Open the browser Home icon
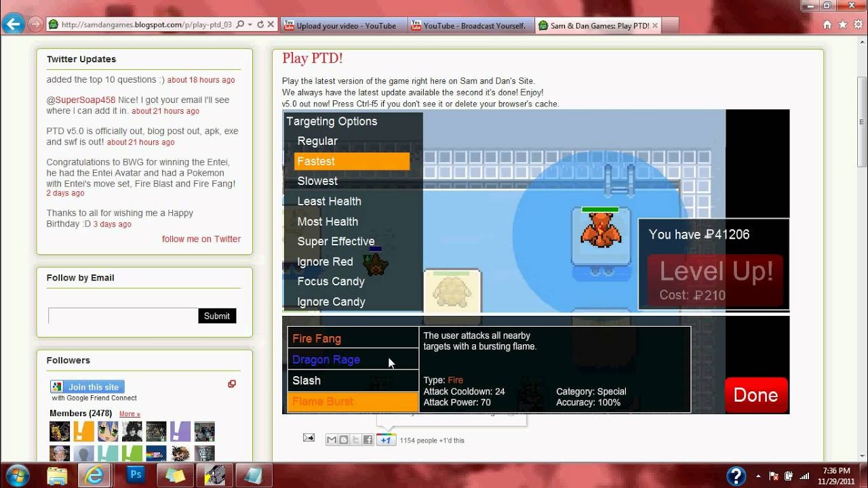The height and width of the screenshot is (488, 868). 827,25
